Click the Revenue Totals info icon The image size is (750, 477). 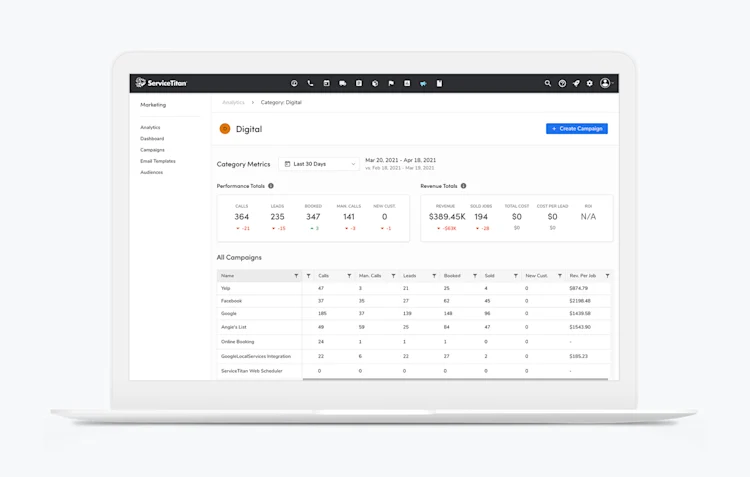point(463,186)
